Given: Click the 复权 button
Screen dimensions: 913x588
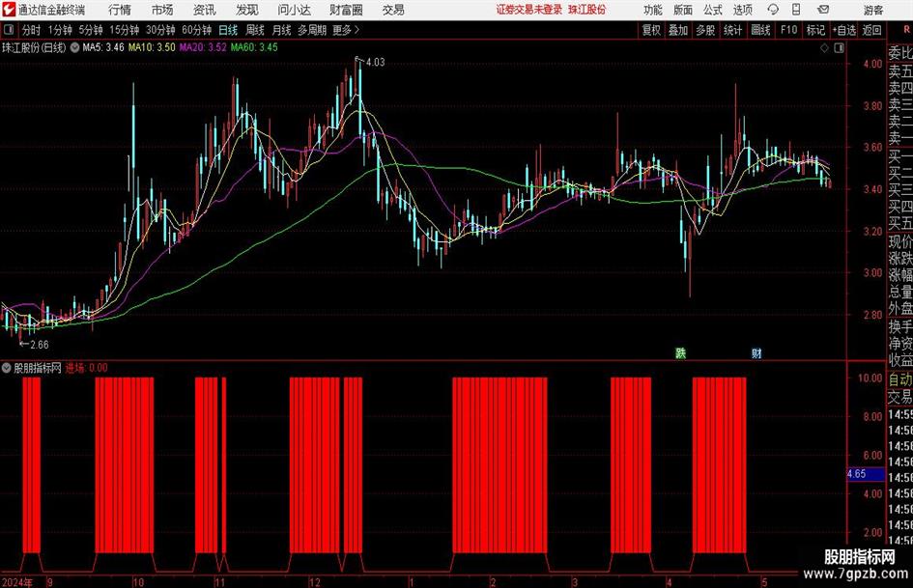Looking at the screenshot, I should (651, 30).
